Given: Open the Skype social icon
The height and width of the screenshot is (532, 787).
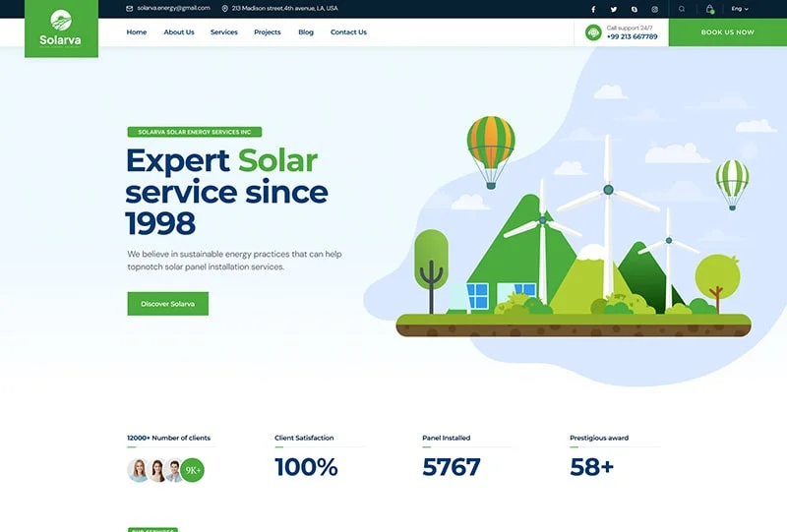Looking at the screenshot, I should tap(635, 9).
